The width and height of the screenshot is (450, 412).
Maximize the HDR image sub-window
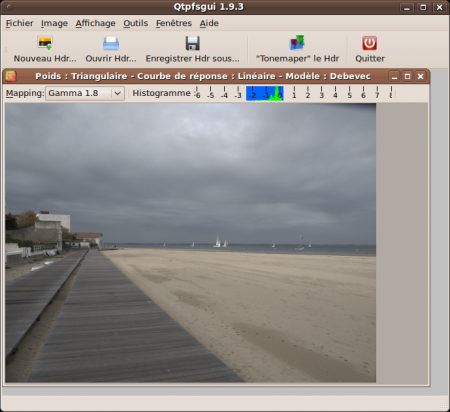(407, 77)
